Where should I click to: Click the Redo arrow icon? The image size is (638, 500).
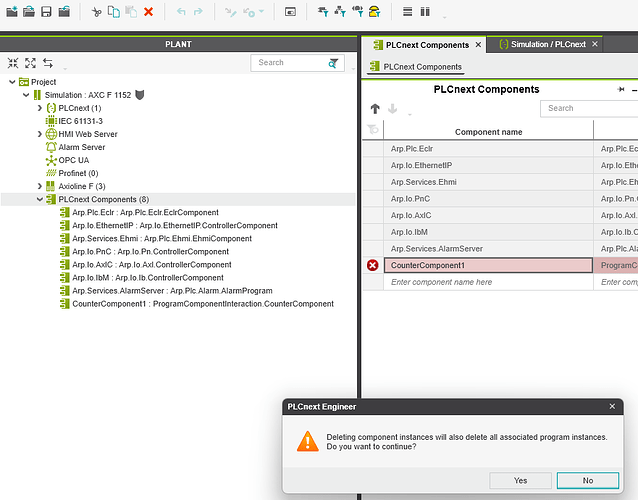[x=198, y=12]
